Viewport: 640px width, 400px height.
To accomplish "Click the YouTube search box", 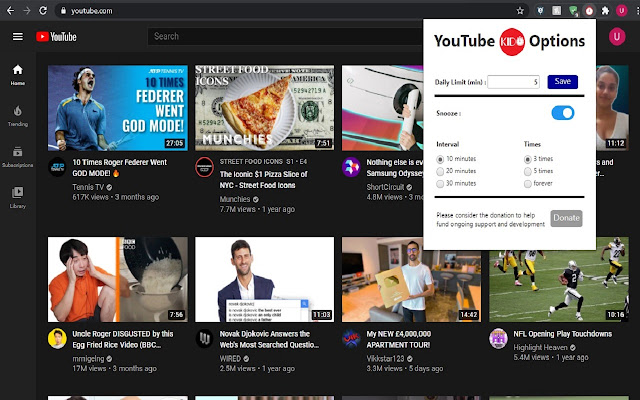I will (x=285, y=36).
